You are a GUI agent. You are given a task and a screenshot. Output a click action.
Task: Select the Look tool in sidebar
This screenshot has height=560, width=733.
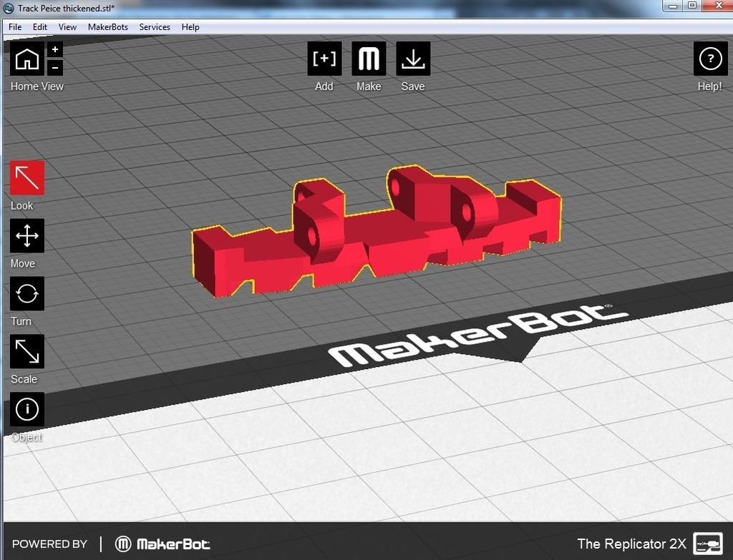26,177
